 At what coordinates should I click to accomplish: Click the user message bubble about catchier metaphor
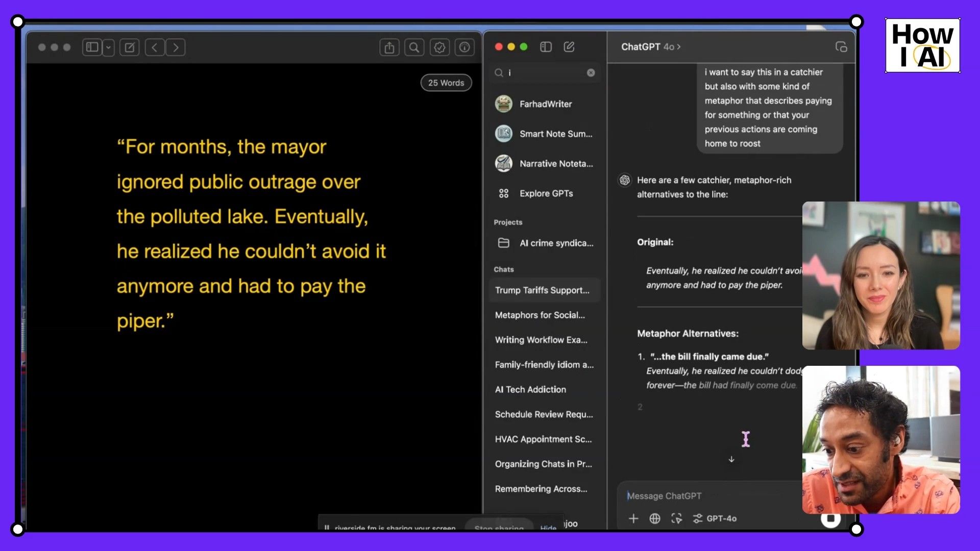pos(769,108)
